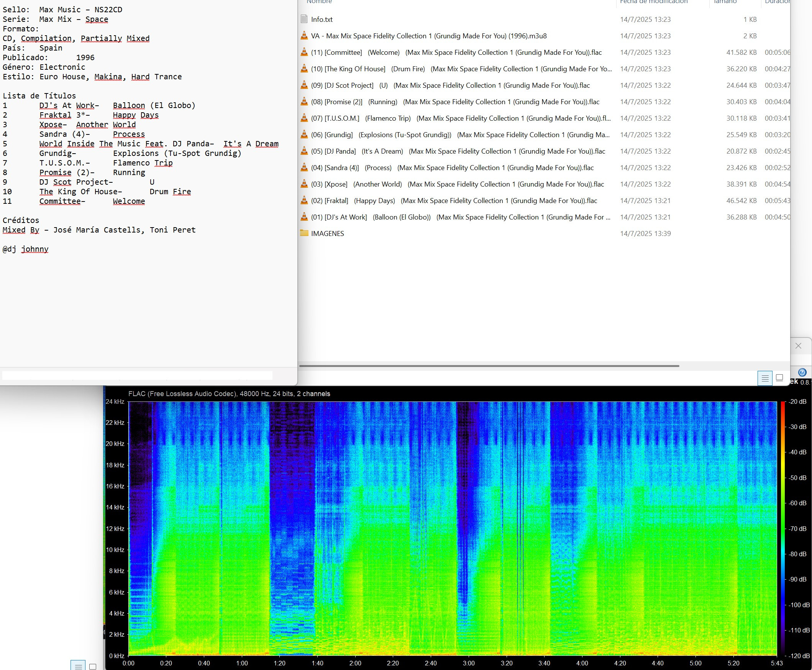Click the VLC icon for (02) Fraktal
The width and height of the screenshot is (812, 670).
pyautogui.click(x=304, y=201)
